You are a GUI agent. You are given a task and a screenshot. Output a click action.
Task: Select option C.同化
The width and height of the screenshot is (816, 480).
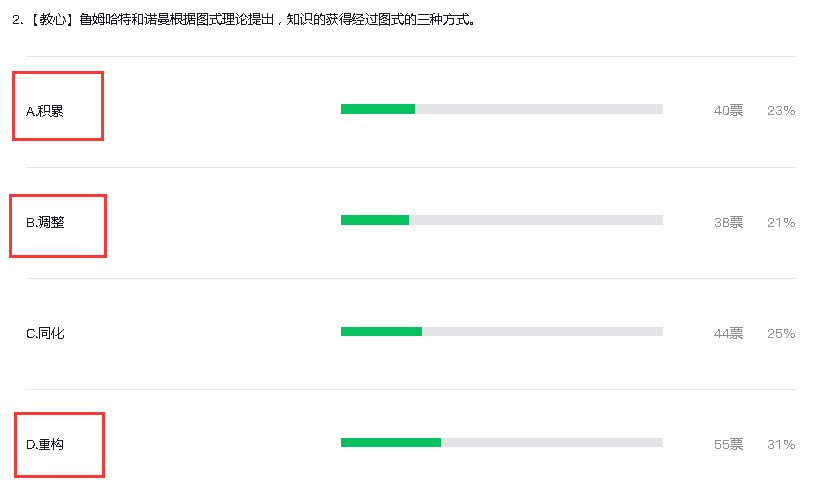tap(45, 333)
